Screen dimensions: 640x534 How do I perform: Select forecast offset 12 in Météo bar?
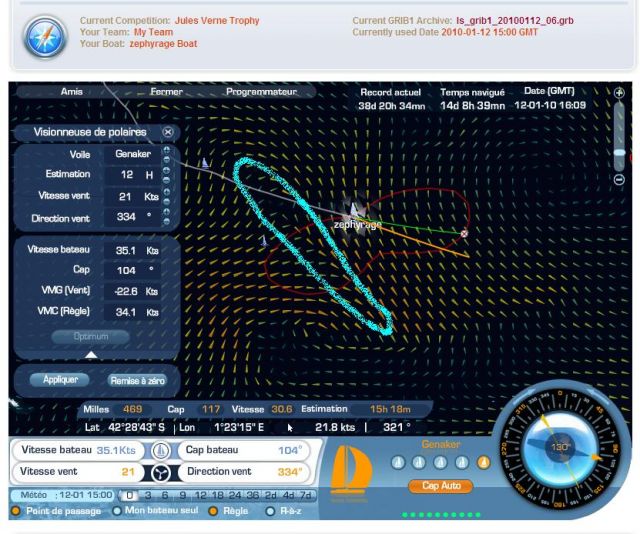point(200,495)
